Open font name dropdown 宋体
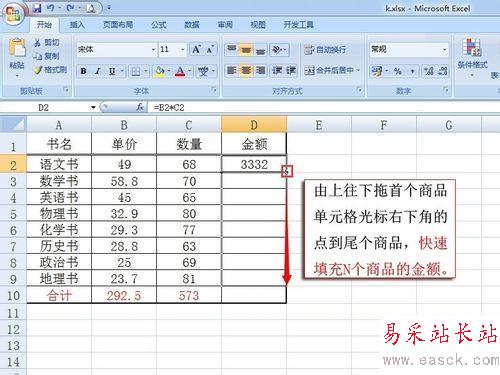Viewport: 500px width, 375px height. (153, 50)
